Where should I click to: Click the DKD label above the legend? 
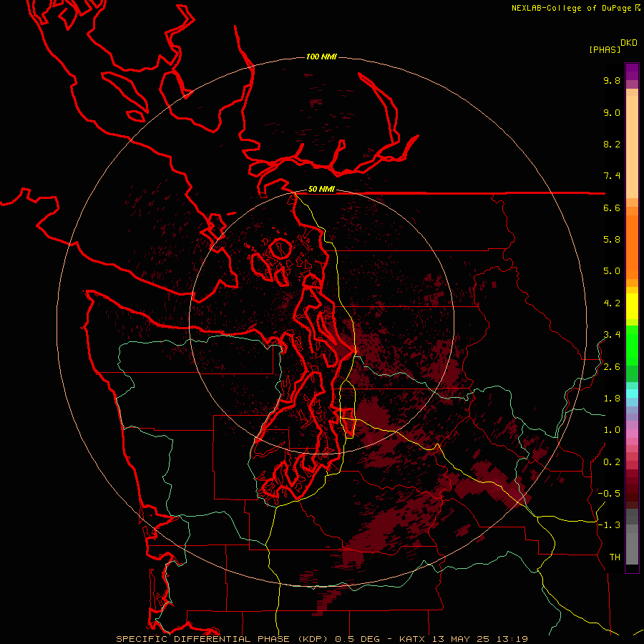[628, 43]
